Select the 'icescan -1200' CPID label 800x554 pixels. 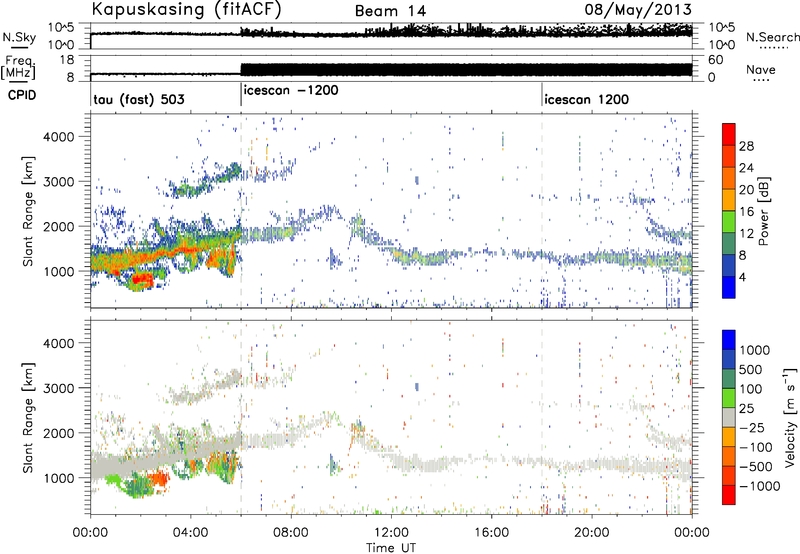(291, 90)
